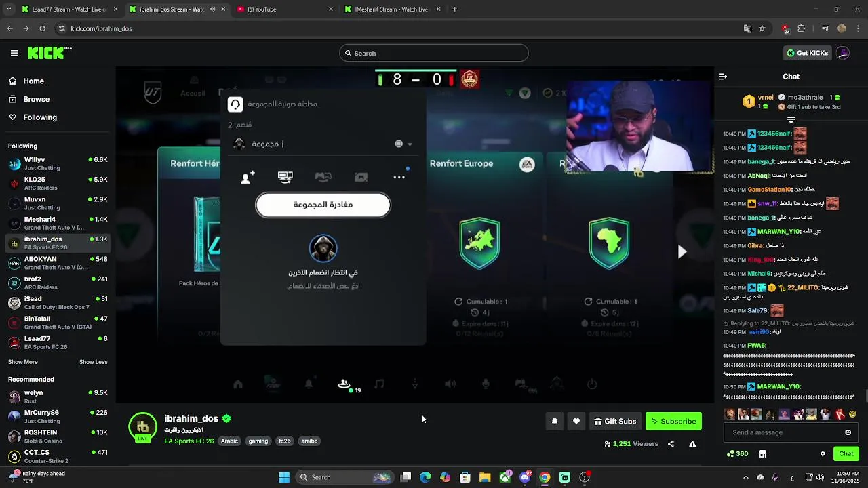Translate page via address bar icon
Screen dimensions: 868x488
(747, 28)
